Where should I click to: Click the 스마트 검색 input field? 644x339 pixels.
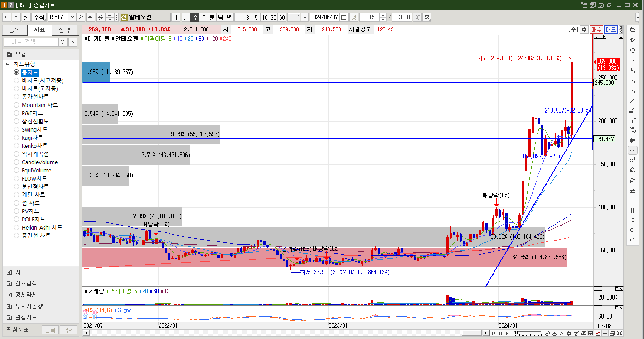[x=31, y=42]
